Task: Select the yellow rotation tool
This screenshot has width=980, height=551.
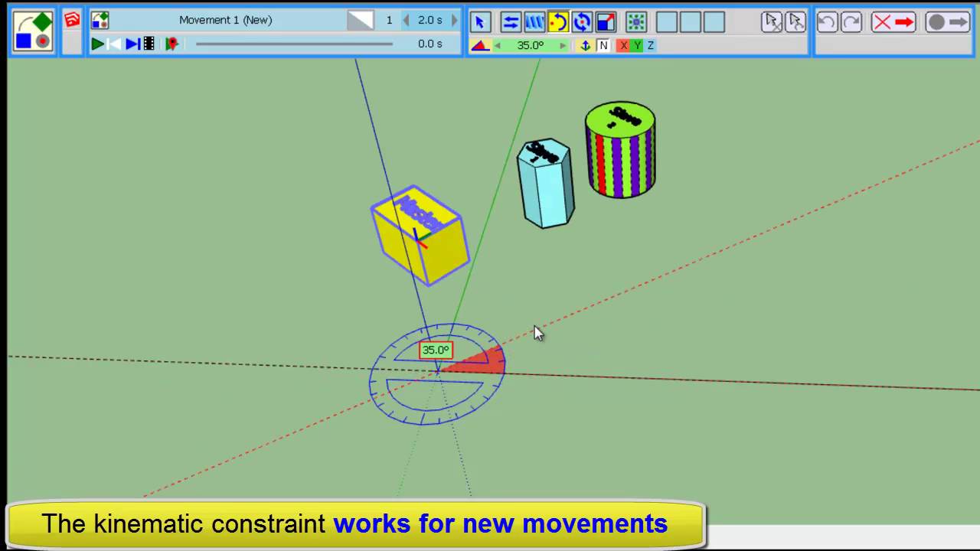Action: pyautogui.click(x=558, y=21)
